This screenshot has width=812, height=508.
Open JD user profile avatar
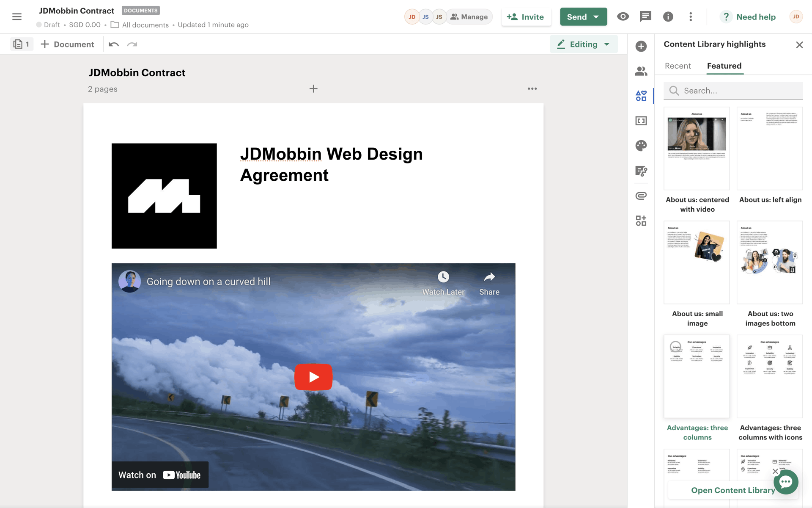coord(796,17)
